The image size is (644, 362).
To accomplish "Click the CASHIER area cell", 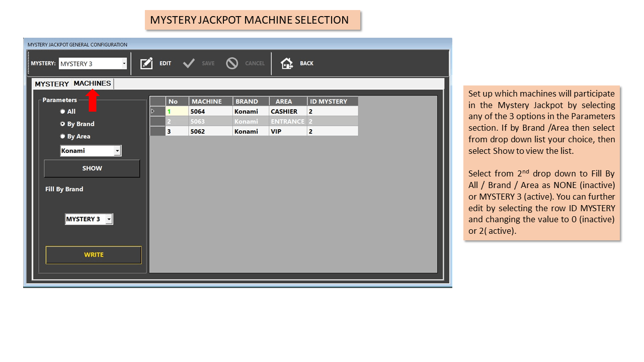I will [288, 111].
